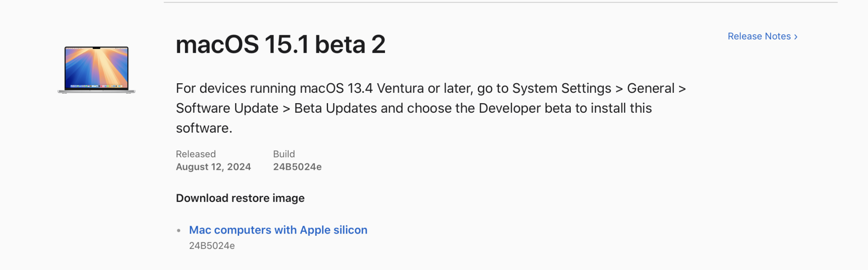Download the Mac computers with Apple silicon image
The height and width of the screenshot is (270, 868).
(x=278, y=230)
